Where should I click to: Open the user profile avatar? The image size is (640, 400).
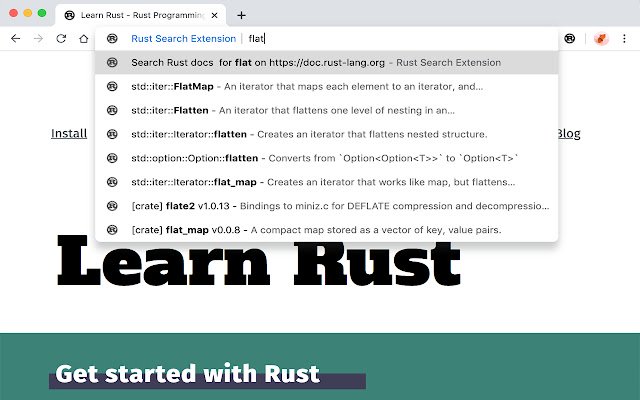(x=601, y=38)
